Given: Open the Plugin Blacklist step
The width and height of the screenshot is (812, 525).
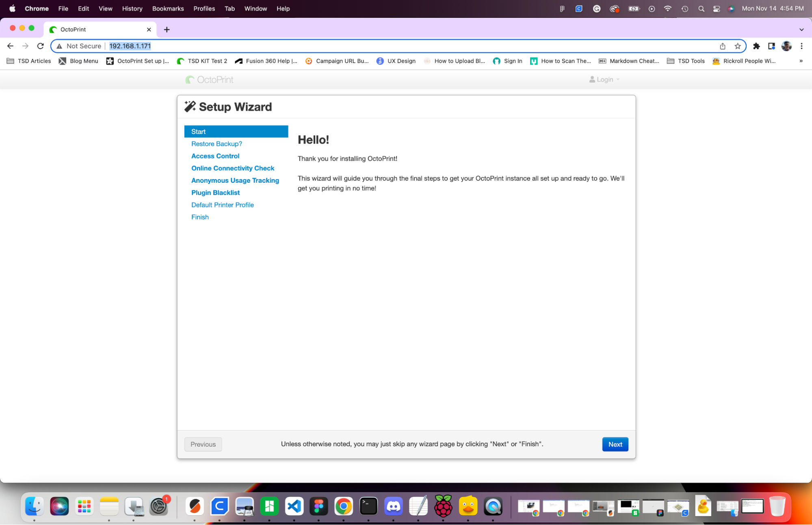Looking at the screenshot, I should click(x=215, y=192).
